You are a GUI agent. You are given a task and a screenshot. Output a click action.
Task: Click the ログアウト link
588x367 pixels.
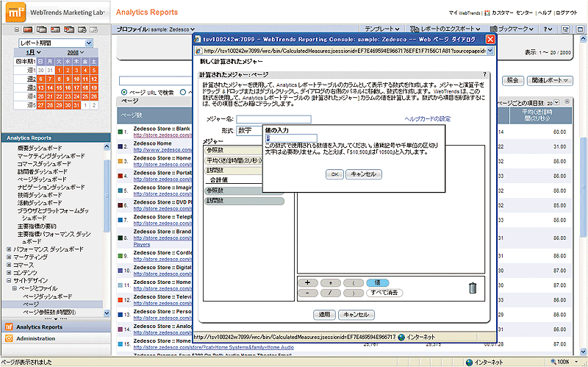coord(567,13)
